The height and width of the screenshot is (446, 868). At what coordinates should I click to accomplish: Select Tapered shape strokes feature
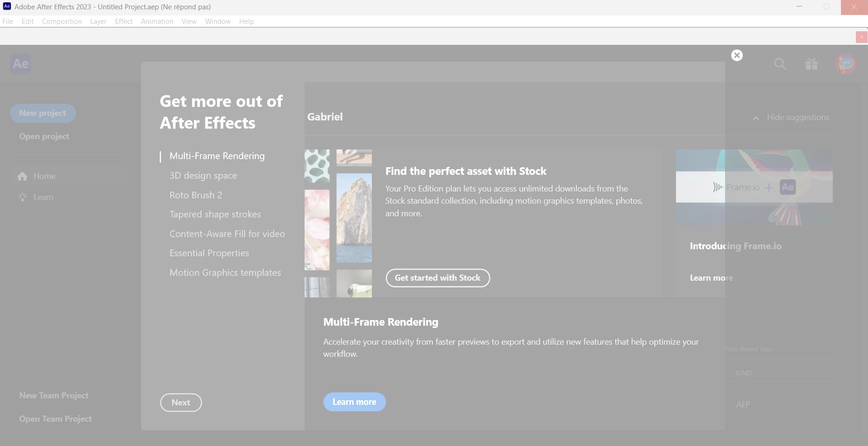coord(215,214)
